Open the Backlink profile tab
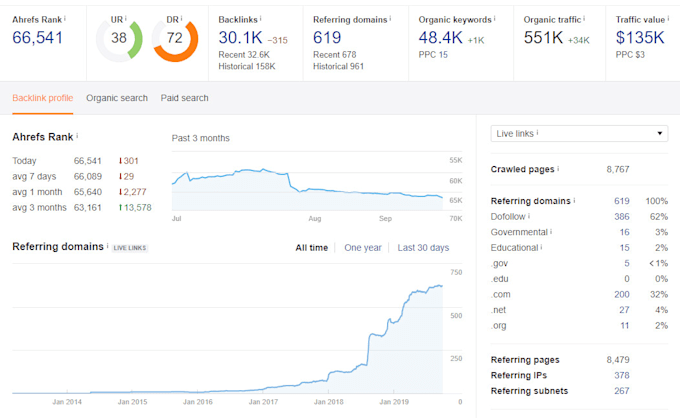Viewport: 680px width, 418px height. pyautogui.click(x=42, y=98)
